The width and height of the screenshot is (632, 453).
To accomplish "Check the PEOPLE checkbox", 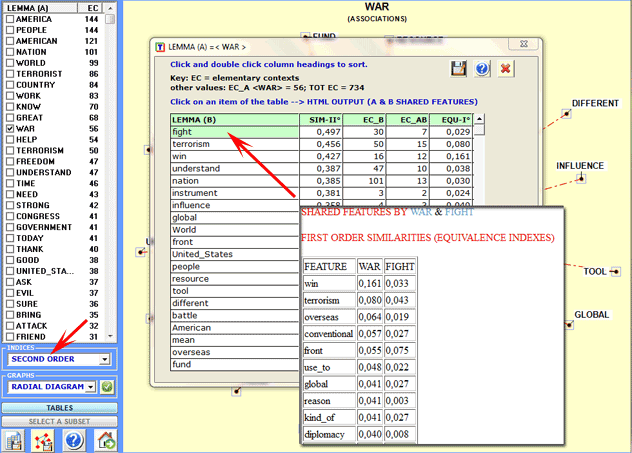I will [x=10, y=30].
